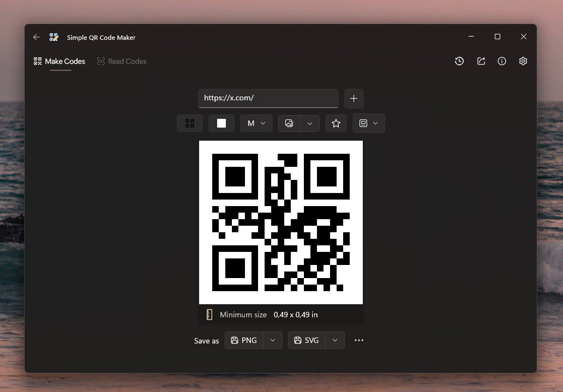Open the white background color swatch
The image size is (563, 392).
(x=221, y=123)
